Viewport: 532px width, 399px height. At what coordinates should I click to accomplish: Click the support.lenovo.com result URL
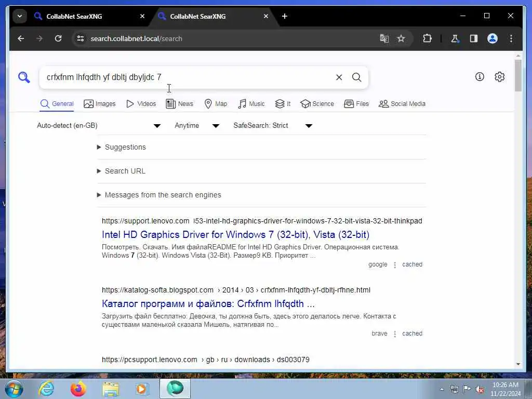pos(262,221)
